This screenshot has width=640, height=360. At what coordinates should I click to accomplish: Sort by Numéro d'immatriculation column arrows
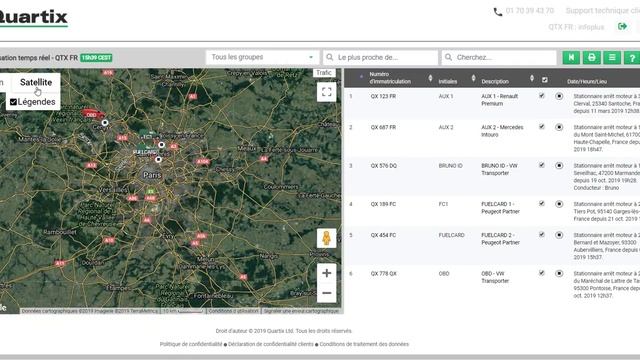(430, 78)
